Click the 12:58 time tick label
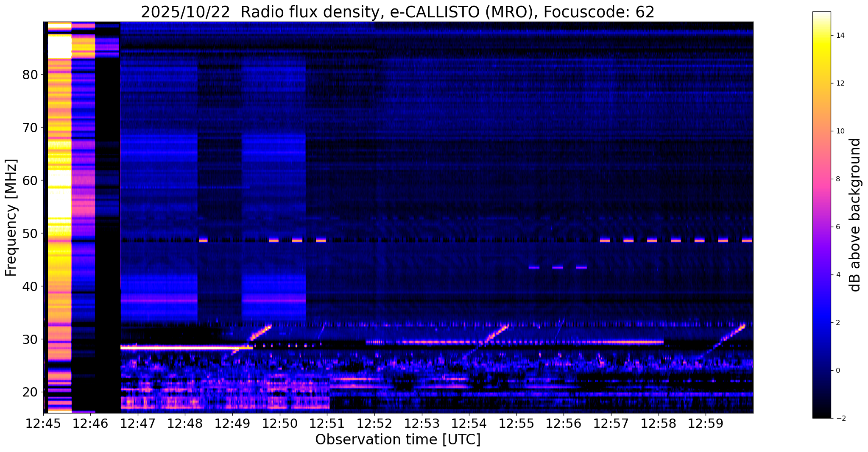The width and height of the screenshot is (868, 452). (658, 423)
